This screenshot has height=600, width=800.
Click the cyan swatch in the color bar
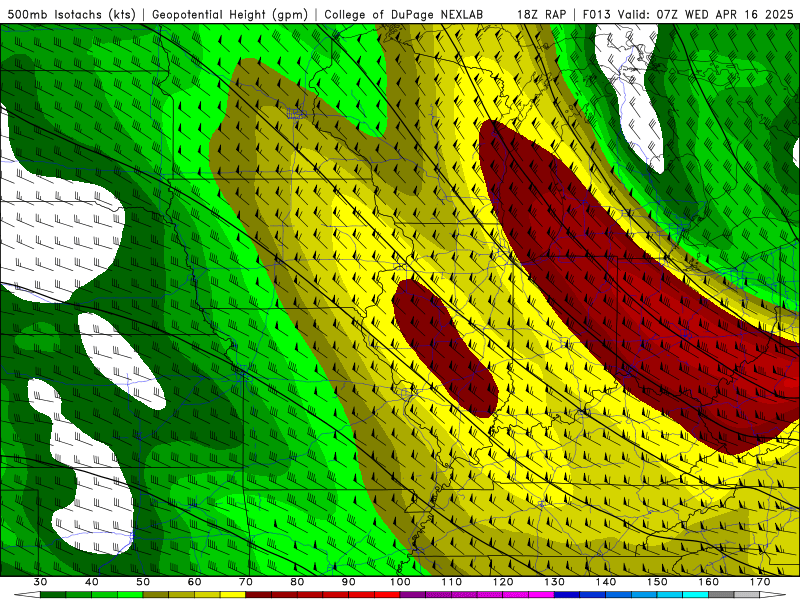[695, 595]
